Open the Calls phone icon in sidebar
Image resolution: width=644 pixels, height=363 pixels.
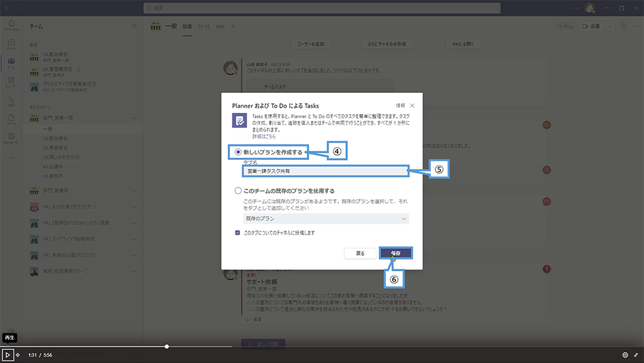click(x=11, y=101)
